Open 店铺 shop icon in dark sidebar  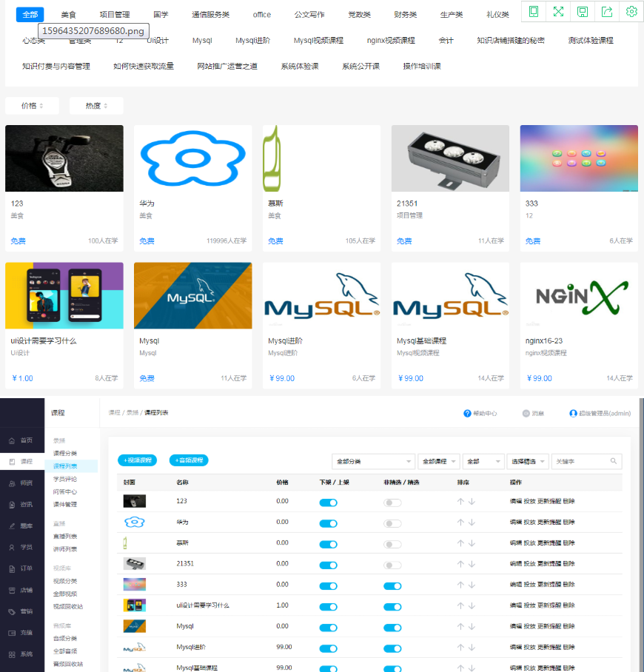pyautogui.click(x=12, y=590)
